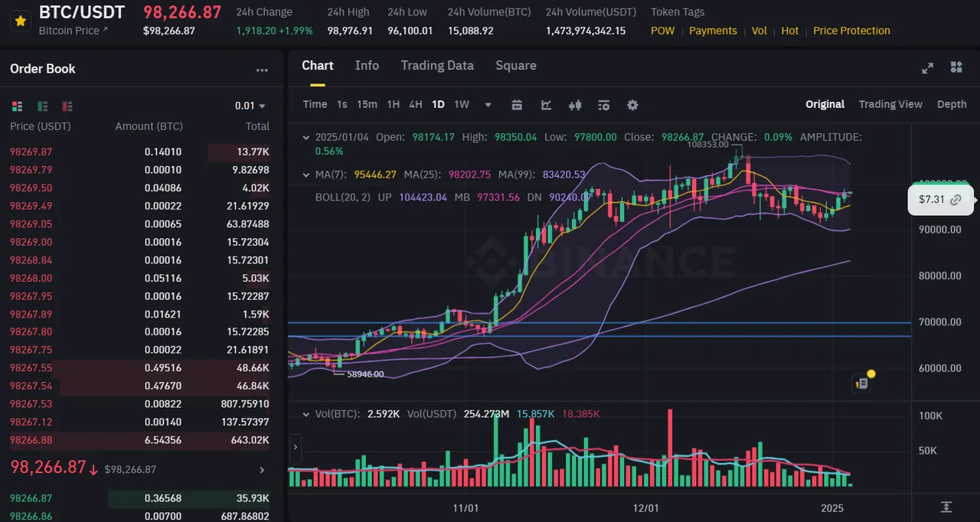The height and width of the screenshot is (522, 980).
Task: Click the 108353.00 high price label
Action: [707, 144]
